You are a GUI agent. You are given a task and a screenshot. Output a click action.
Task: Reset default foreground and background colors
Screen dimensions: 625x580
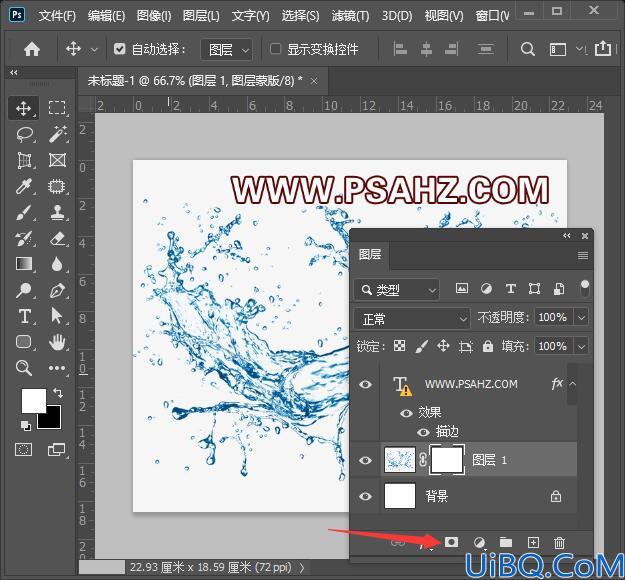26,425
